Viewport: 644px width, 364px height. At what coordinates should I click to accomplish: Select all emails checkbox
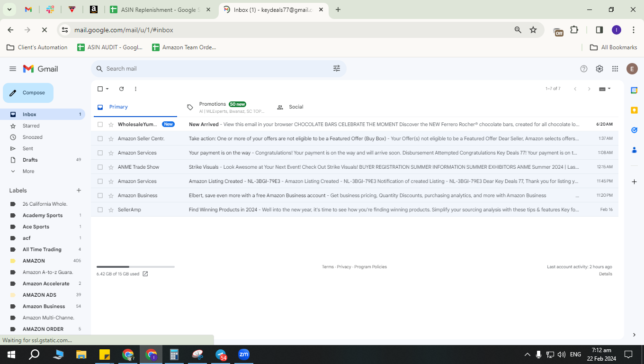pyautogui.click(x=100, y=89)
